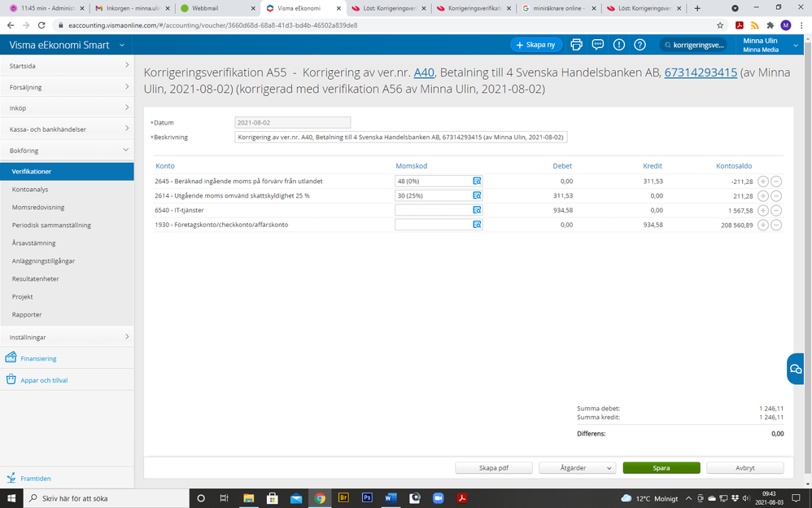Switch to the Inkorgen Gmail browser tab
812x508 pixels.
[x=132, y=8]
